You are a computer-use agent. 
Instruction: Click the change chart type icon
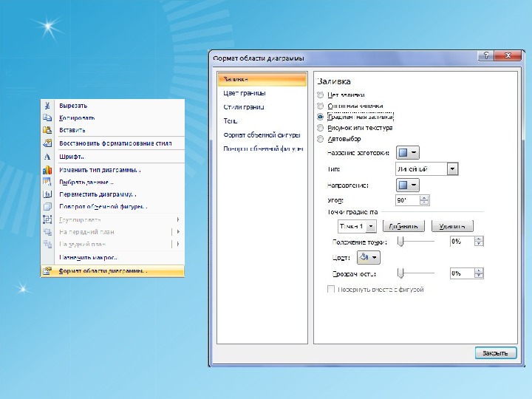point(47,170)
